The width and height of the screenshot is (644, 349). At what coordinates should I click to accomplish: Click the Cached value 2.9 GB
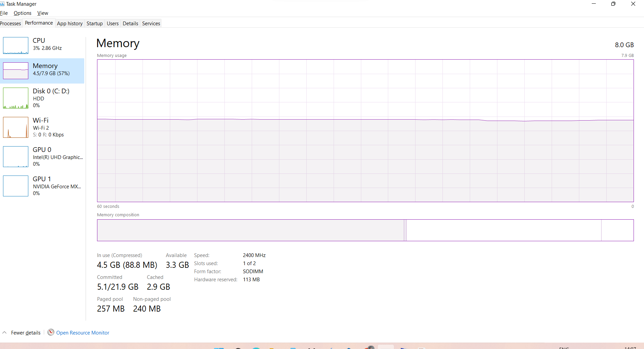click(158, 287)
